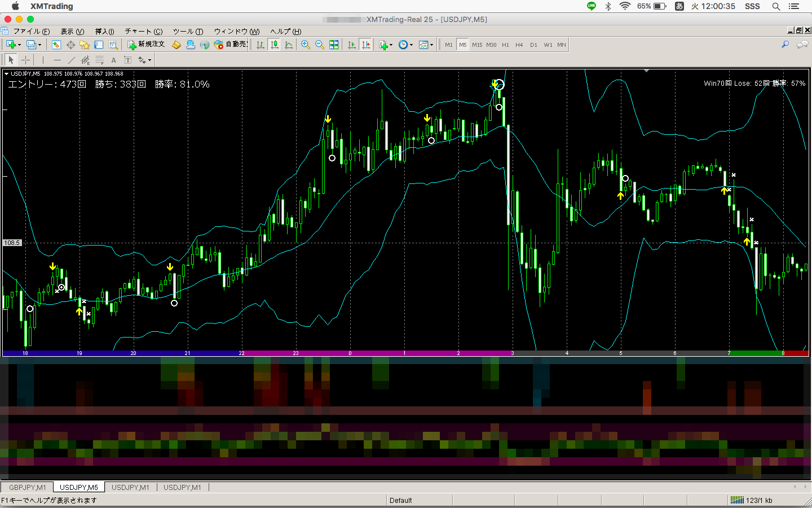Open the ウィンドウ (Window) menu
This screenshot has width=812, height=508.
tap(237, 32)
